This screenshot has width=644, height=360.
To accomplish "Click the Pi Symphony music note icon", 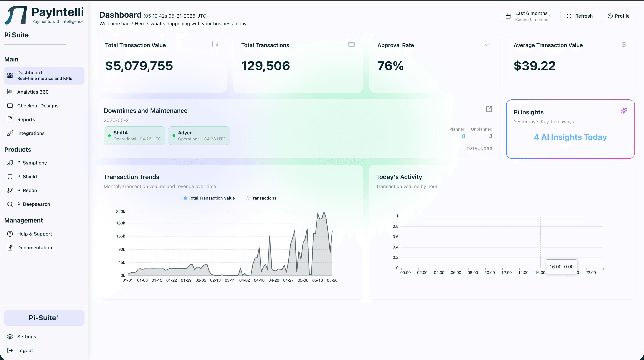I will coord(10,163).
